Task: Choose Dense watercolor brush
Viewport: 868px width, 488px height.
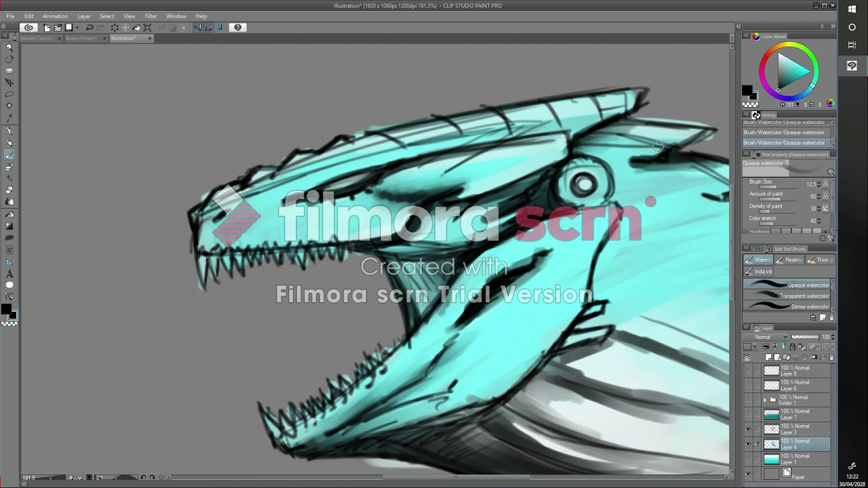Action: [787, 306]
